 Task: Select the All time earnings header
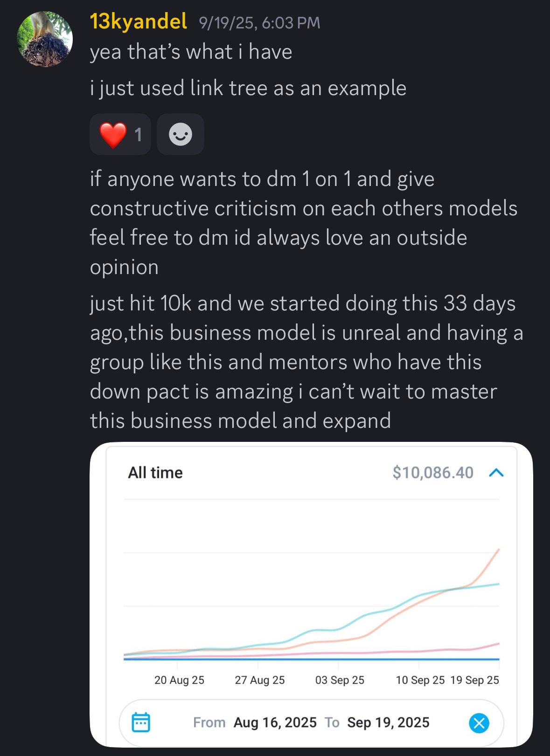pos(155,473)
